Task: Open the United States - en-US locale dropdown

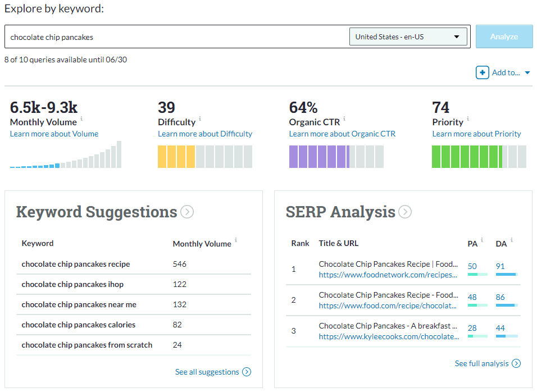Action: click(x=408, y=37)
